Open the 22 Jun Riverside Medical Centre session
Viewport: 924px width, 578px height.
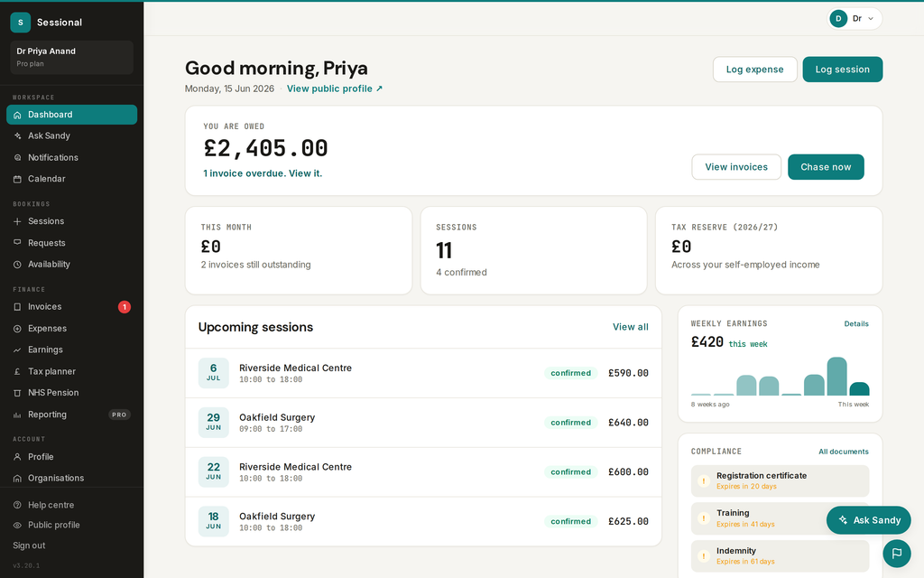(423, 472)
